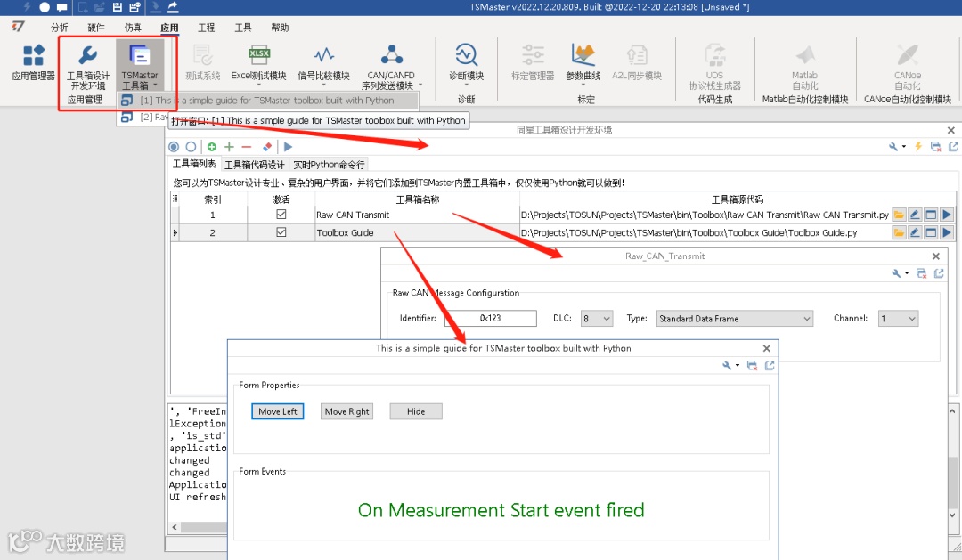962x560 pixels.
Task: Run Raw CAN Transmit toolbox
Action: tap(947, 215)
